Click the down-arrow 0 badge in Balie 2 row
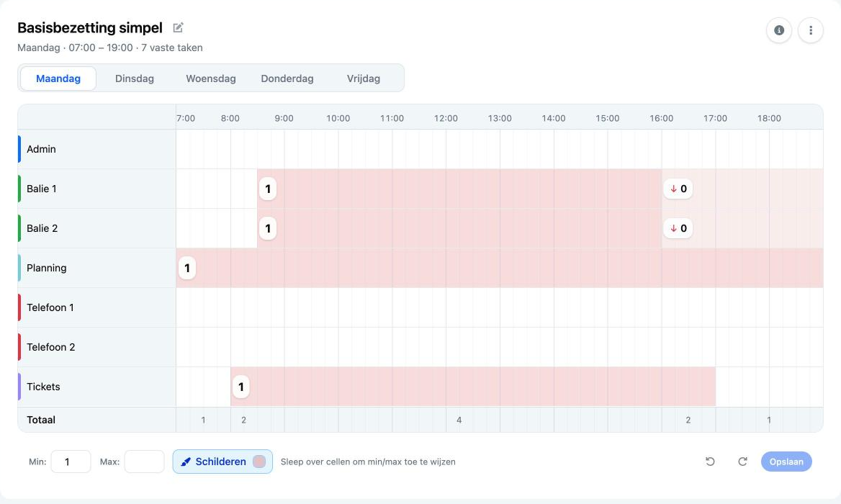 pos(678,228)
